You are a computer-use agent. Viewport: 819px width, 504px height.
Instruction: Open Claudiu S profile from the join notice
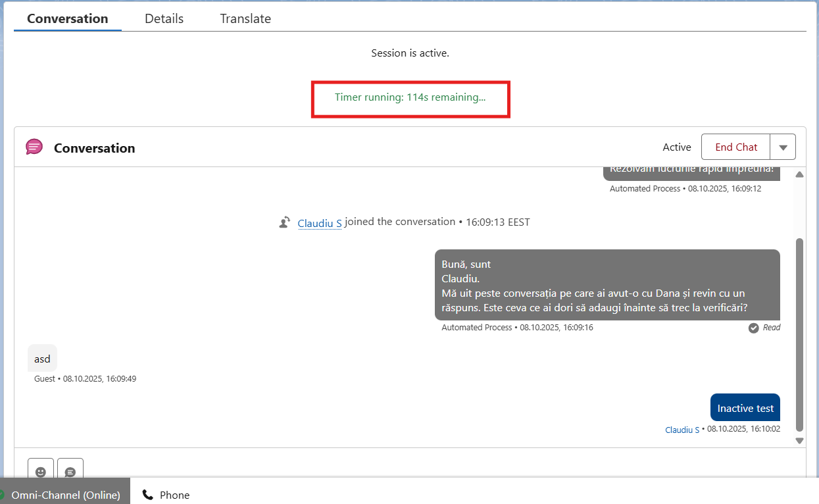pos(319,223)
